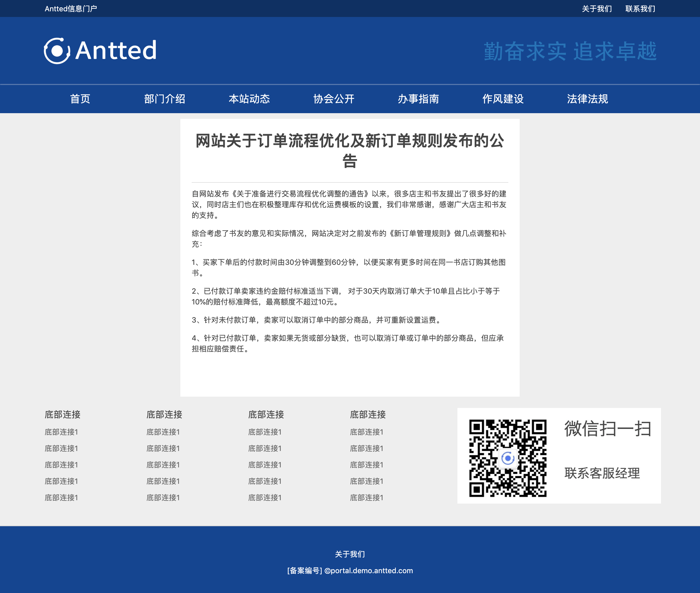The width and height of the screenshot is (700, 593).
Task: Click third 底部连接1 in third column
Action: 265,465
